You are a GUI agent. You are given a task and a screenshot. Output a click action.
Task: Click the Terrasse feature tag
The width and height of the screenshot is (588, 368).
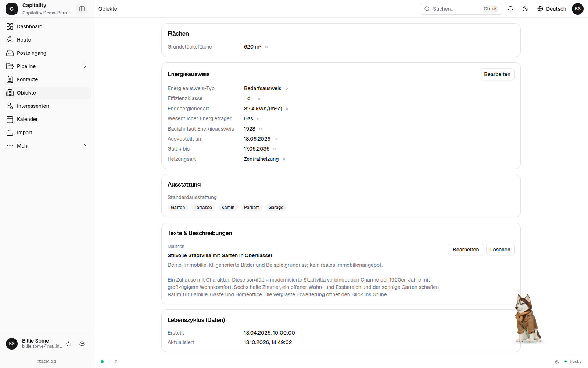[203, 208]
